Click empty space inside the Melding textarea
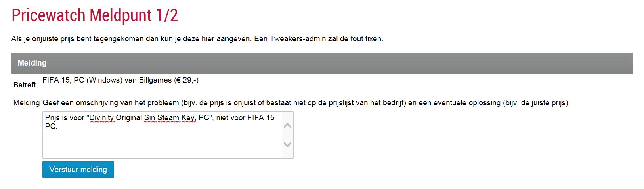 click(x=159, y=144)
